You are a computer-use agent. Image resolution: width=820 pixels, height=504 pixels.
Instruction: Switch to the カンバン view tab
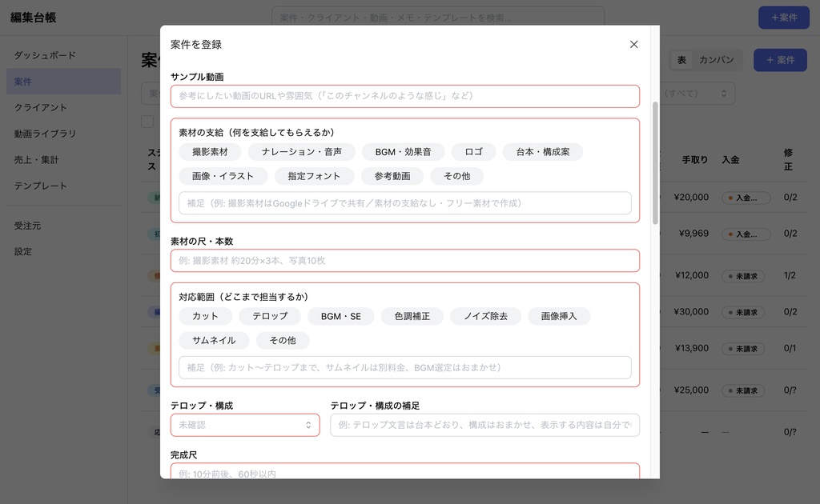717,60
